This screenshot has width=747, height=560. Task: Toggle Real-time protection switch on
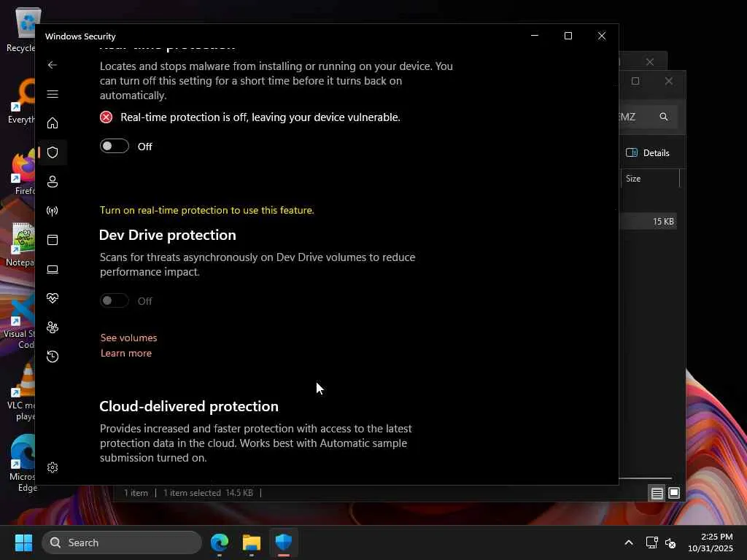pos(115,146)
